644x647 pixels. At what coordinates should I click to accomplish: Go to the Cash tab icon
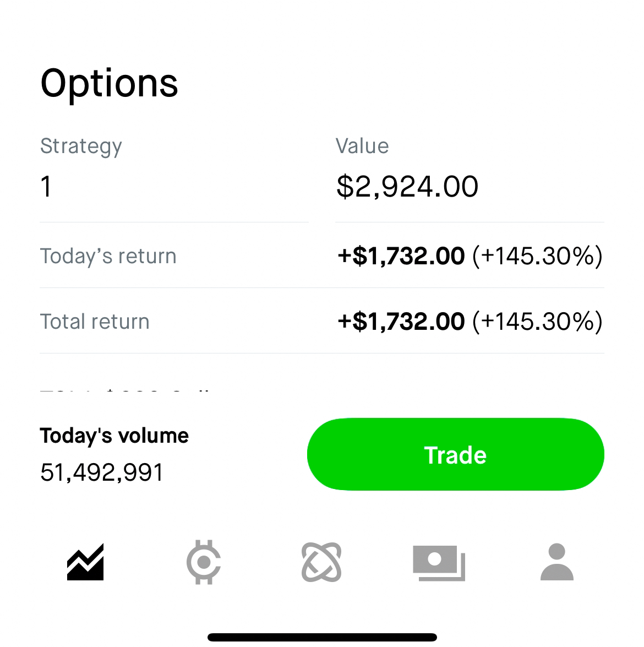click(439, 562)
